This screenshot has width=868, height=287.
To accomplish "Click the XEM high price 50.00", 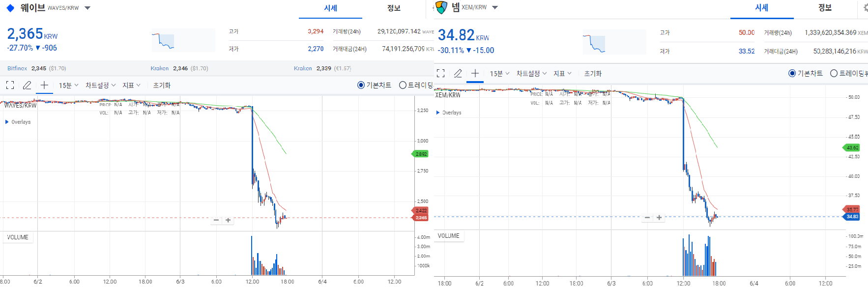I will point(747,32).
